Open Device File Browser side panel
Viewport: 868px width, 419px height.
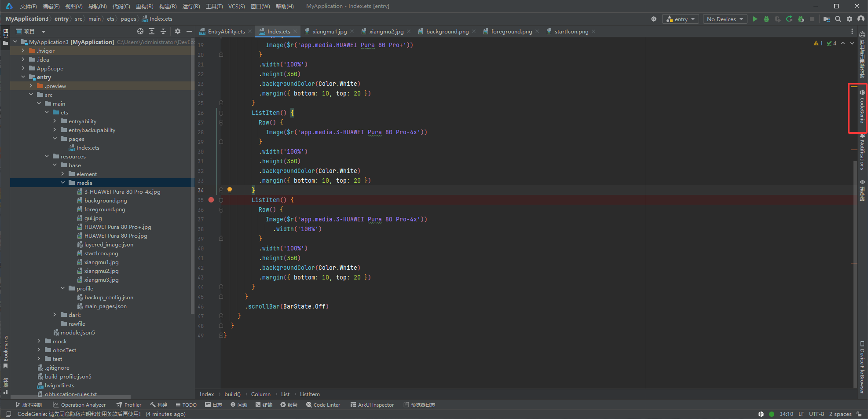point(862,367)
